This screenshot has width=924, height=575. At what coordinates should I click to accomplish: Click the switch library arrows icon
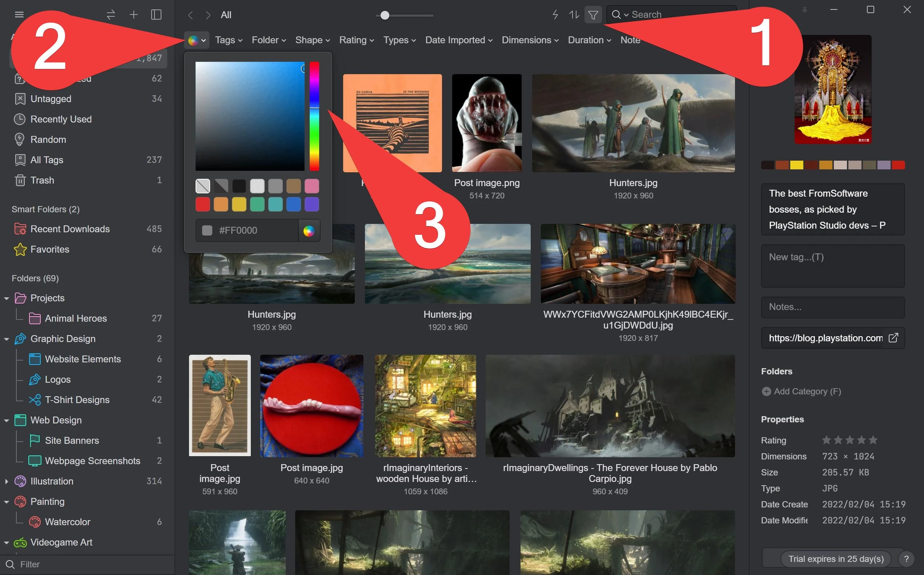coord(111,15)
